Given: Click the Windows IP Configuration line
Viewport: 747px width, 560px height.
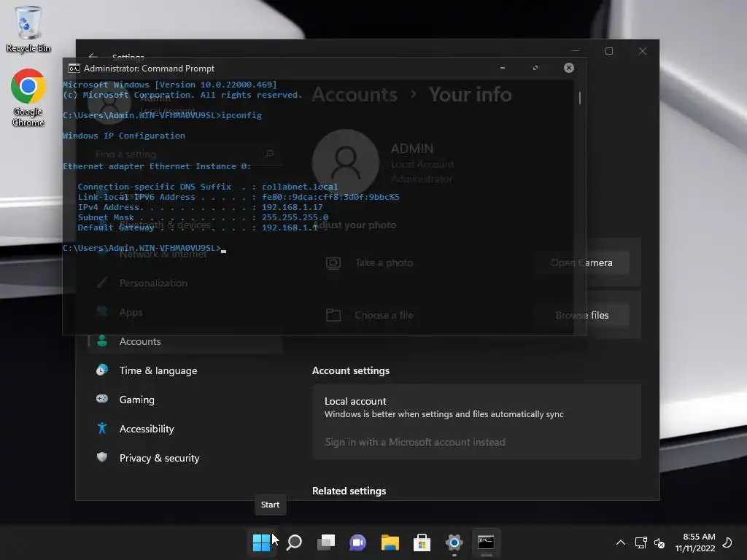Looking at the screenshot, I should [x=124, y=136].
